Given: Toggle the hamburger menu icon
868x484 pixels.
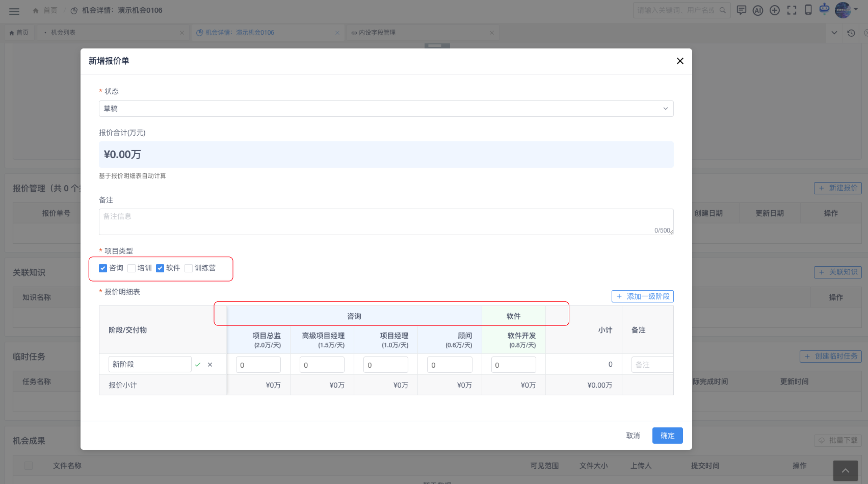Looking at the screenshot, I should [14, 11].
